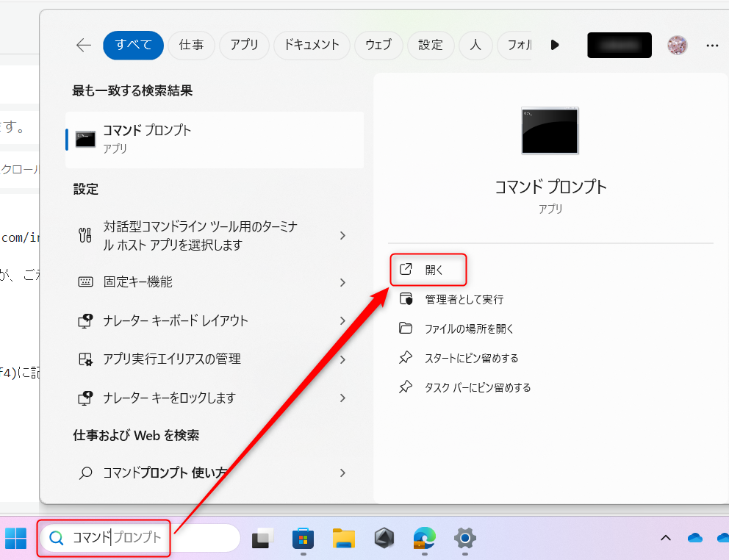The width and height of the screenshot is (729, 560).
Task: Click 開く to open Command Prompt
Action: coord(428,270)
